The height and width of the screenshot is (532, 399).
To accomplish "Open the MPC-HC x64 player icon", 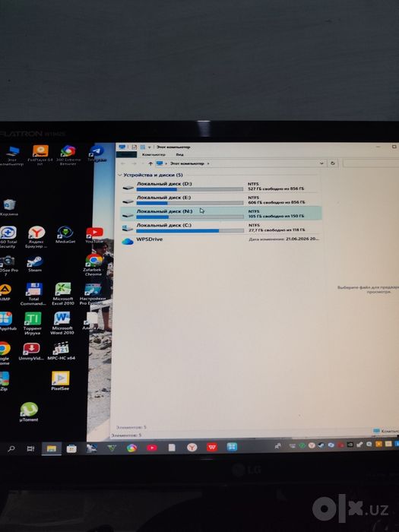I will click(x=61, y=351).
